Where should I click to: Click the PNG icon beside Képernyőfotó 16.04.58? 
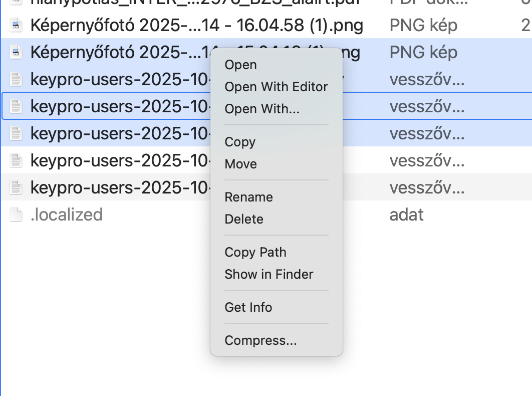[x=16, y=25]
